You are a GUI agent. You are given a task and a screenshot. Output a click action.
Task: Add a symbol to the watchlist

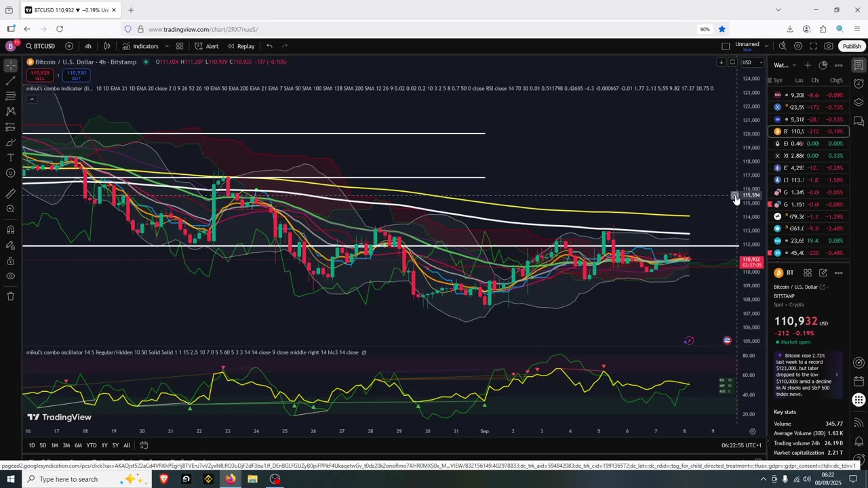808,65
